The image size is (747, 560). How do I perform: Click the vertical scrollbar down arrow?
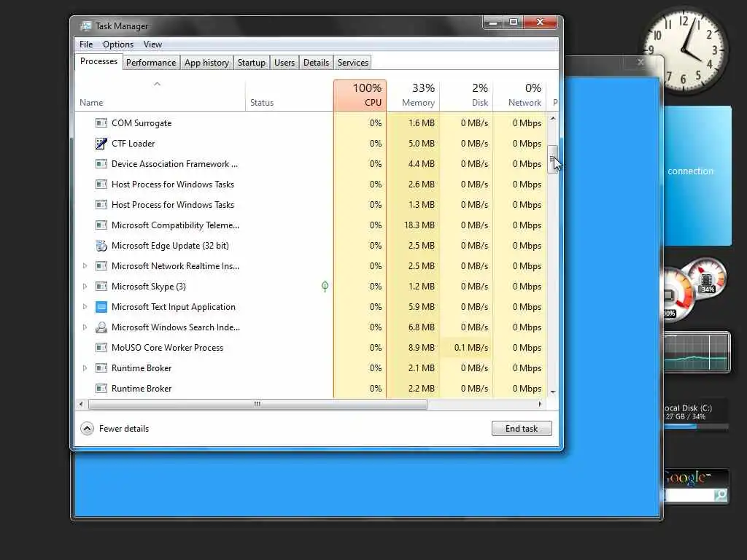click(553, 392)
